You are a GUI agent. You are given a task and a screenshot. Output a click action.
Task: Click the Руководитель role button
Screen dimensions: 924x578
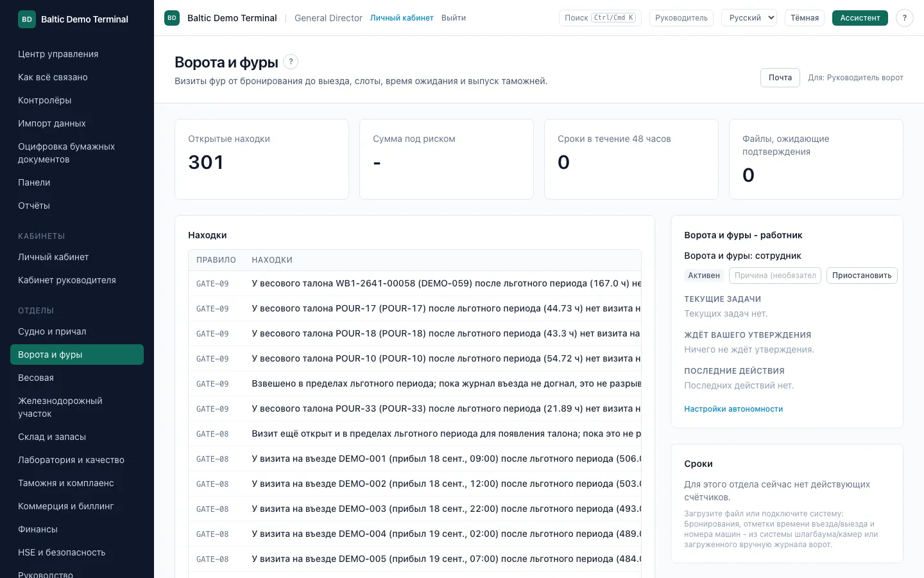(x=681, y=18)
